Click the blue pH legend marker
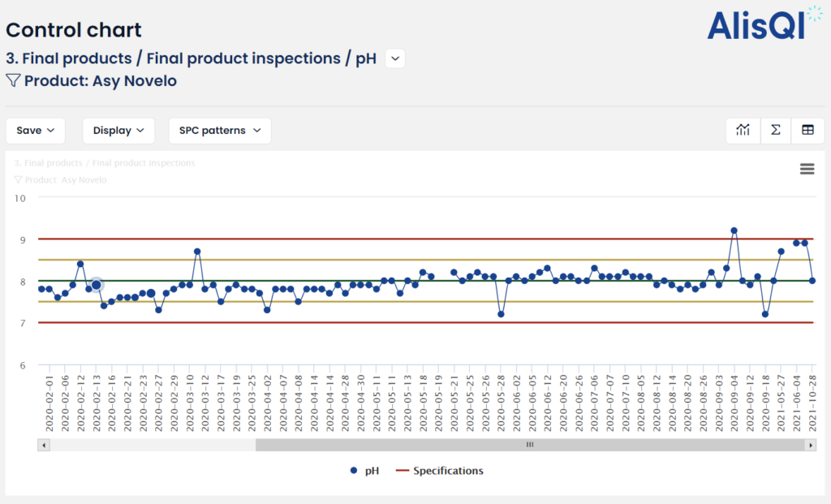This screenshot has height=504, width=831. [x=355, y=470]
